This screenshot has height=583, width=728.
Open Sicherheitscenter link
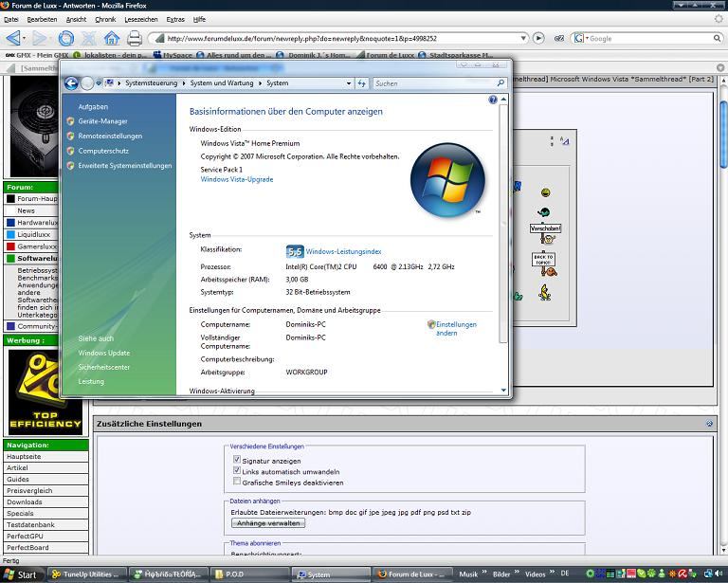click(104, 367)
